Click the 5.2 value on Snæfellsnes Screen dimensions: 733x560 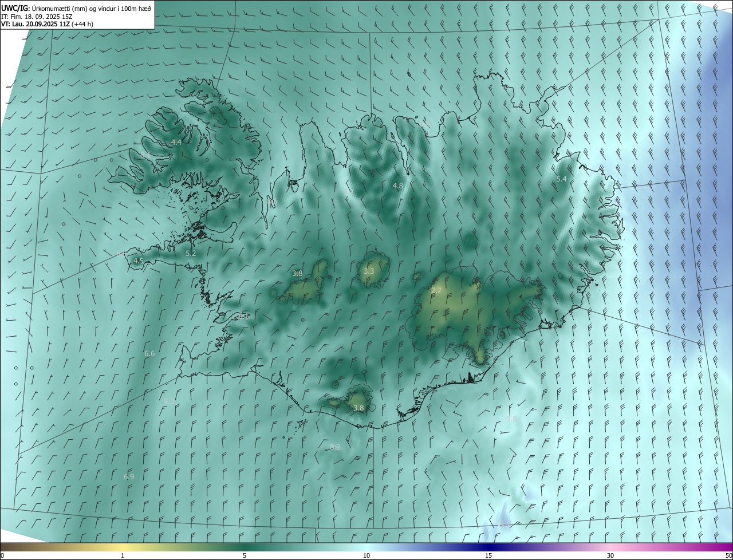pos(191,253)
